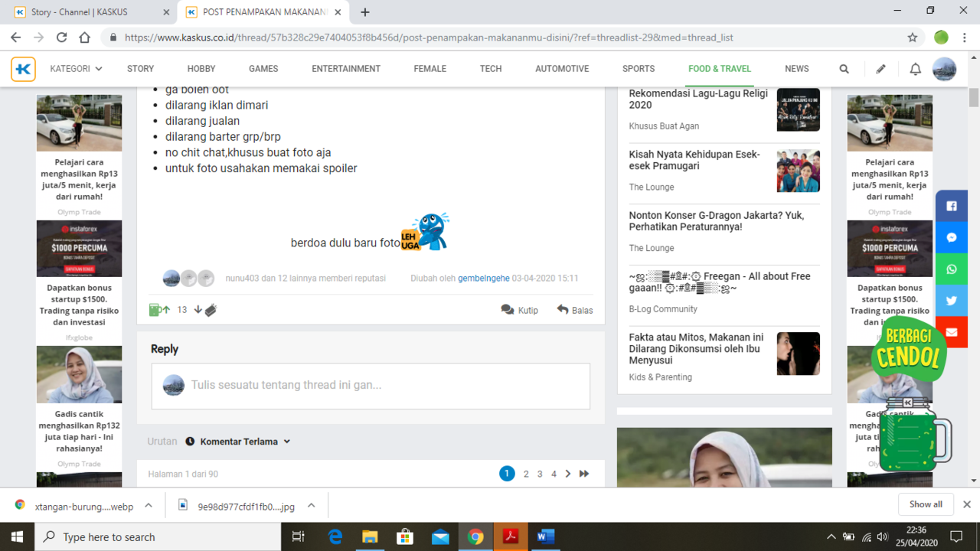The height and width of the screenshot is (551, 980).
Task: Click the reply text input field
Action: click(x=371, y=386)
